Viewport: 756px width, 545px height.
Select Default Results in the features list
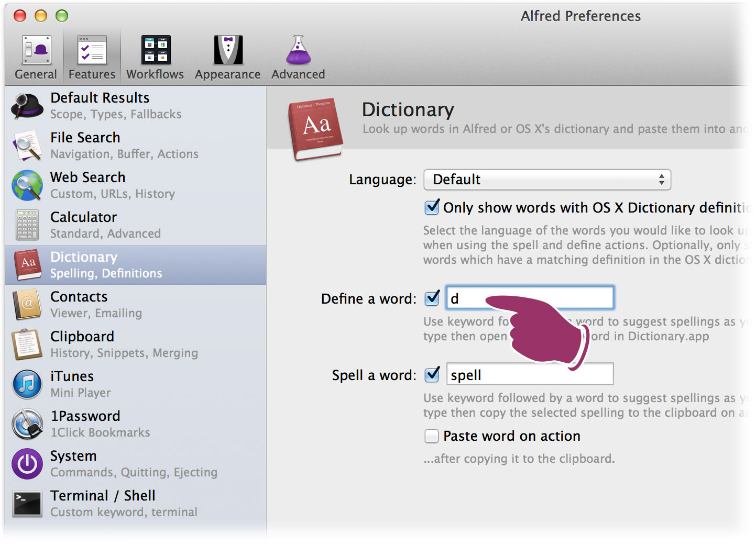pos(136,106)
